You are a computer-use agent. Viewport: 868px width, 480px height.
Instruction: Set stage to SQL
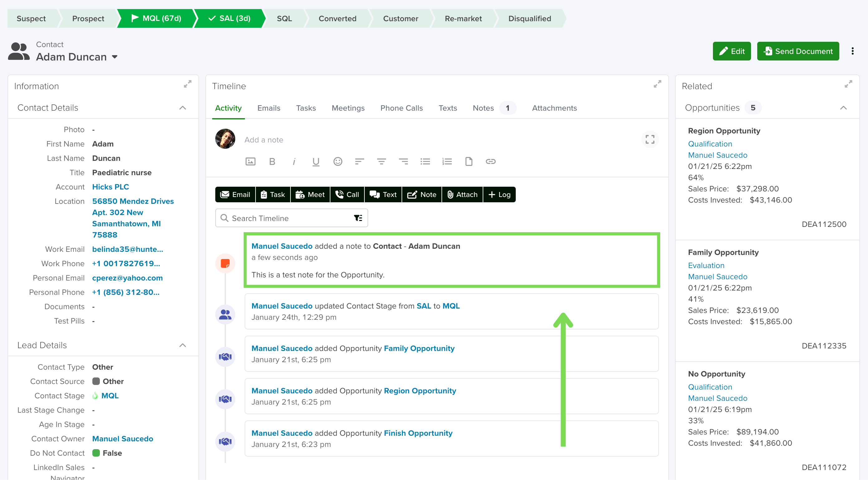coord(285,18)
